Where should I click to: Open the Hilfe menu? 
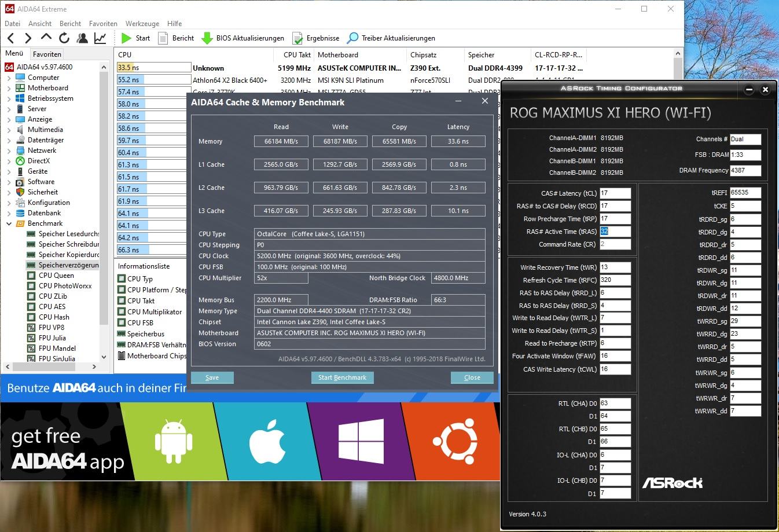click(174, 24)
